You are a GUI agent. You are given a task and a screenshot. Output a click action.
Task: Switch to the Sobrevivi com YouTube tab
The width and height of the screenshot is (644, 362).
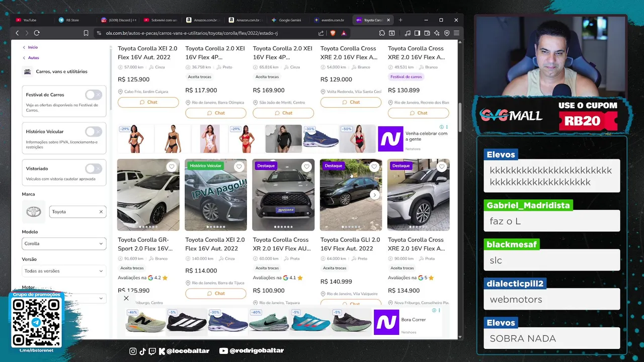(x=161, y=20)
